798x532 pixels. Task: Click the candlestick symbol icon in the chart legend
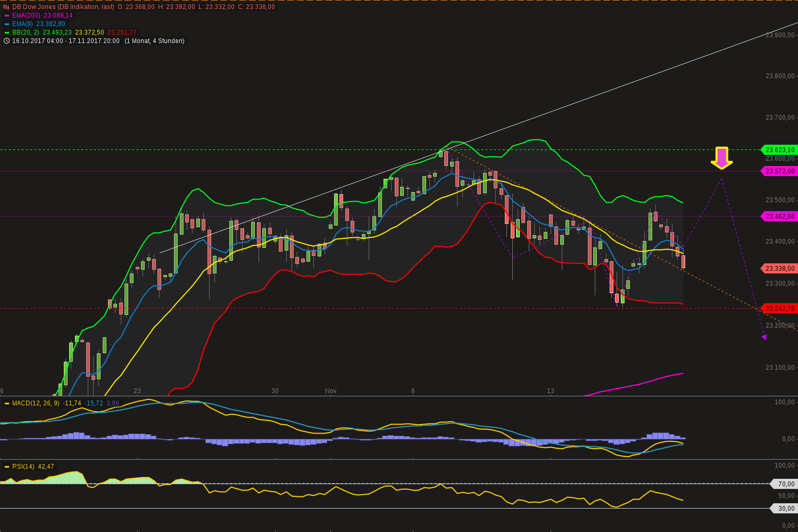click(x=5, y=6)
